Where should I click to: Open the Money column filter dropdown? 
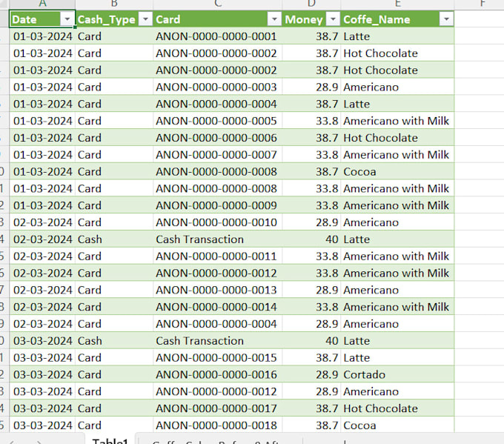pyautogui.click(x=333, y=19)
